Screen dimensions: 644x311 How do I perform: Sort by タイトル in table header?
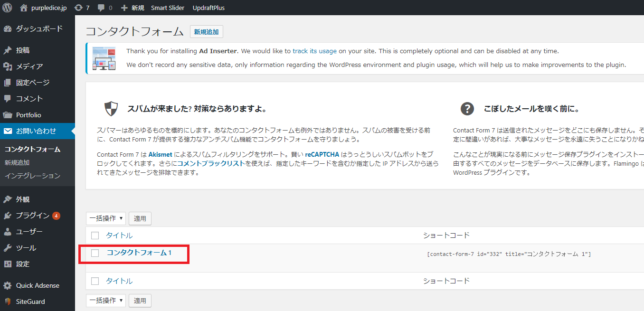(119, 236)
